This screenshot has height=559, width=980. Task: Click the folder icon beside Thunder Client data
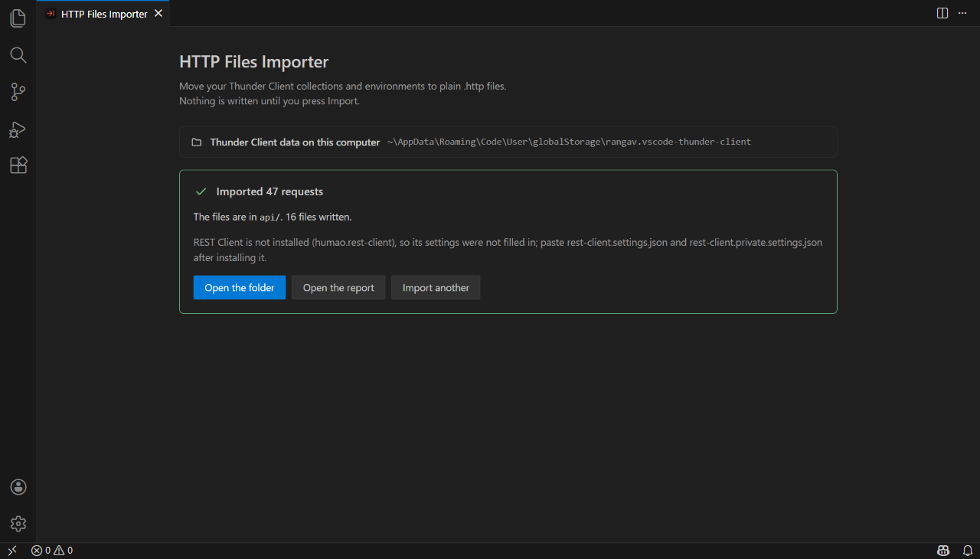click(x=197, y=142)
